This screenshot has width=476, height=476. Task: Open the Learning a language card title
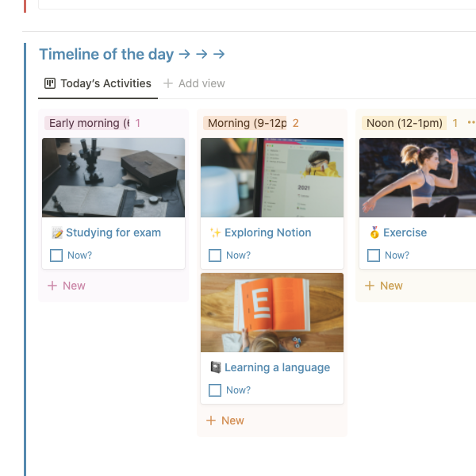coord(277,367)
